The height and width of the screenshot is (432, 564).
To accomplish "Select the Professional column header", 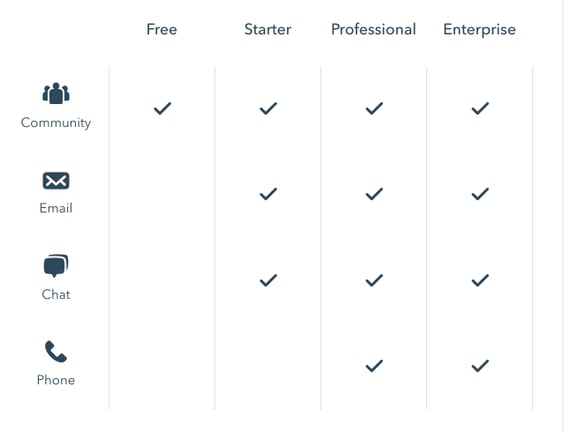I will 374,29.
